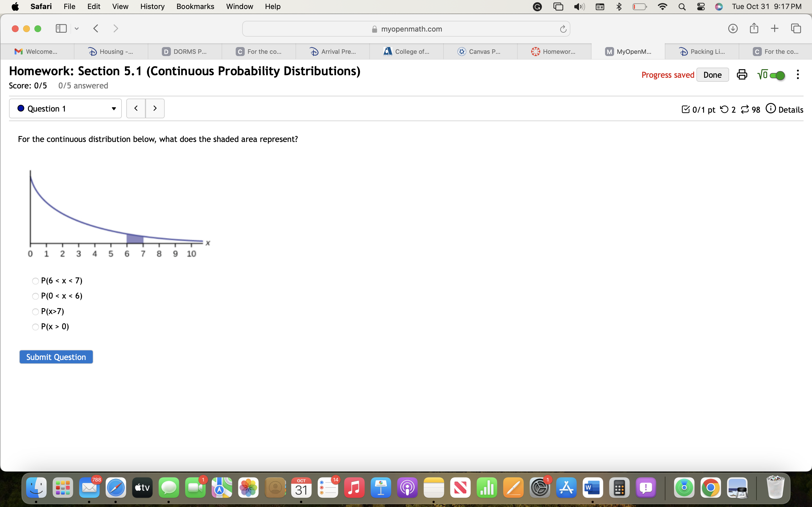The height and width of the screenshot is (507, 812).
Task: Select the P(6 < x < 7) answer
Action: 35,281
